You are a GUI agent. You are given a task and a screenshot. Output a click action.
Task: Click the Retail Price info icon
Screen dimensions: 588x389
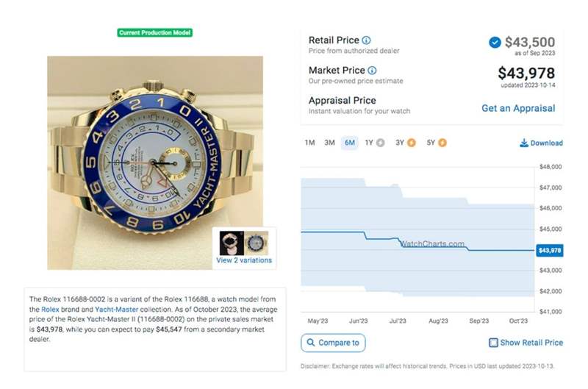pos(367,40)
